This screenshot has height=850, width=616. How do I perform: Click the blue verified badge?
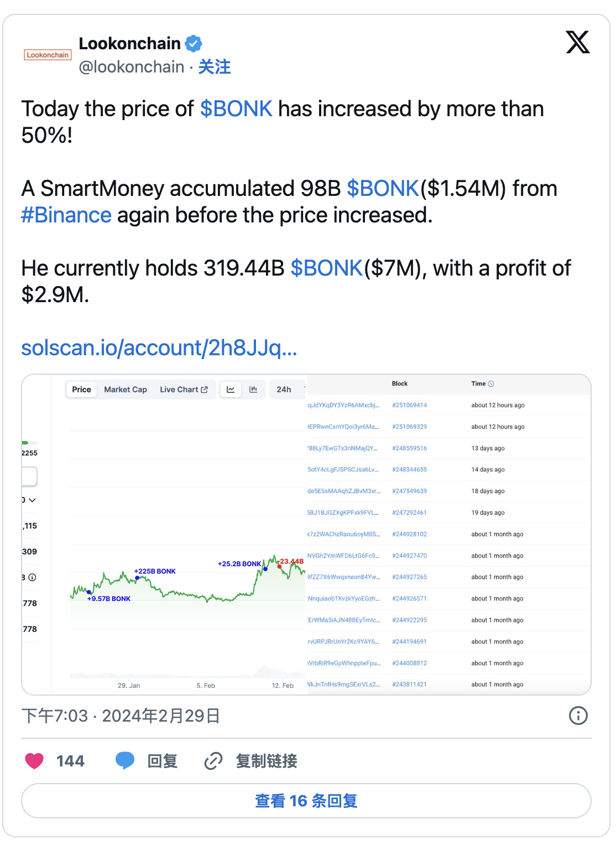(x=193, y=43)
